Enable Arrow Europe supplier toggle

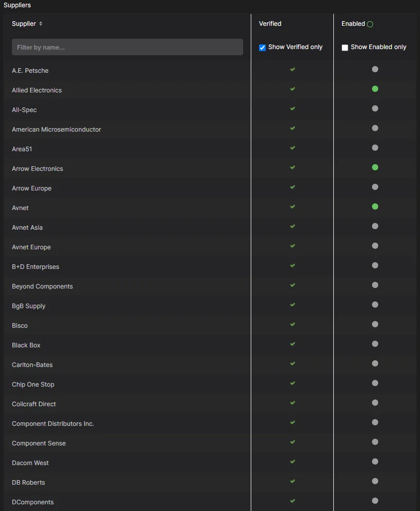375,187
